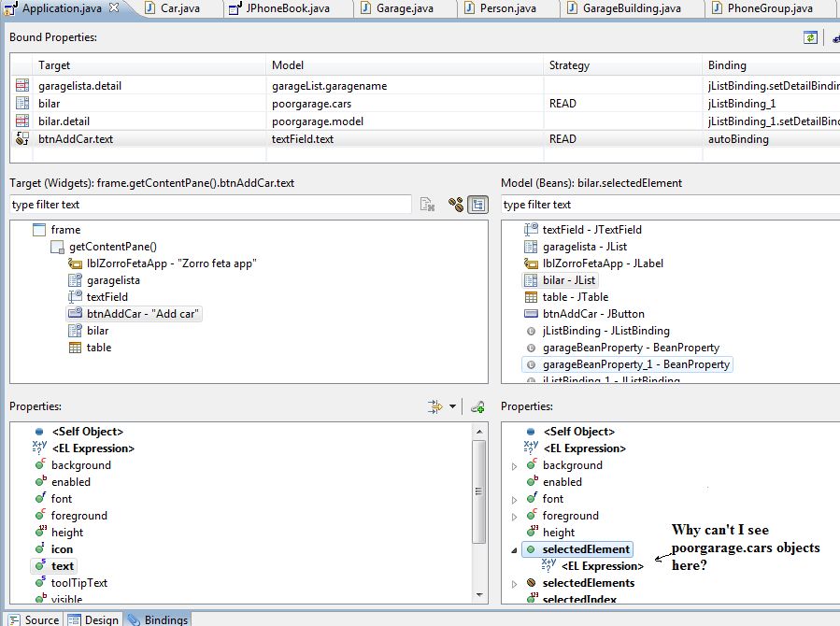840x626 pixels.
Task: Click the target properties scrollbar up arrow
Action: 479,431
